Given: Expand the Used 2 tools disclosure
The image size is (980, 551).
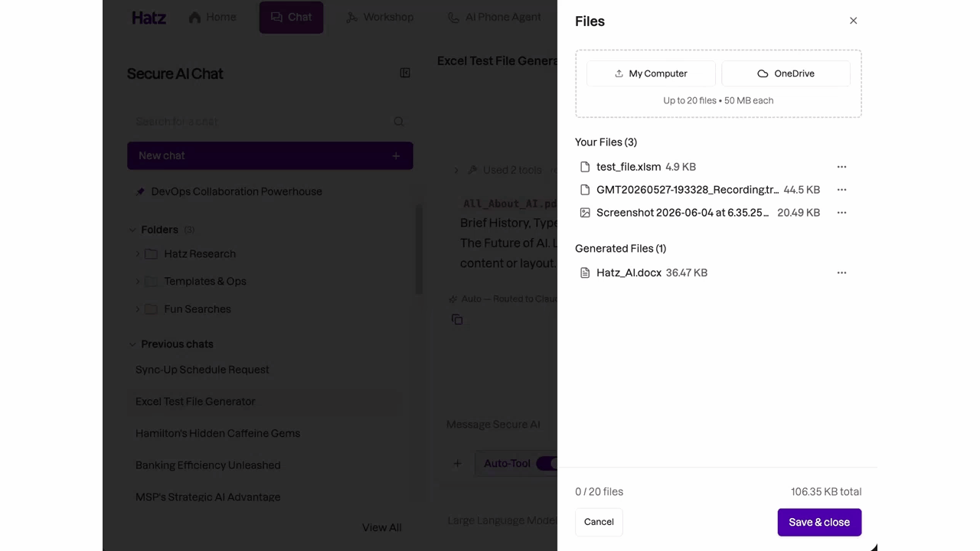Looking at the screenshot, I should 456,170.
